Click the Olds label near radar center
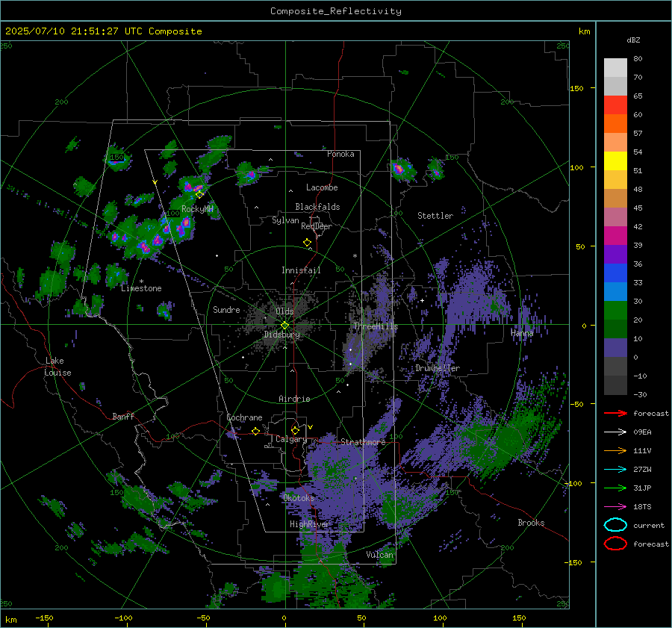672x628 pixels. tap(284, 311)
